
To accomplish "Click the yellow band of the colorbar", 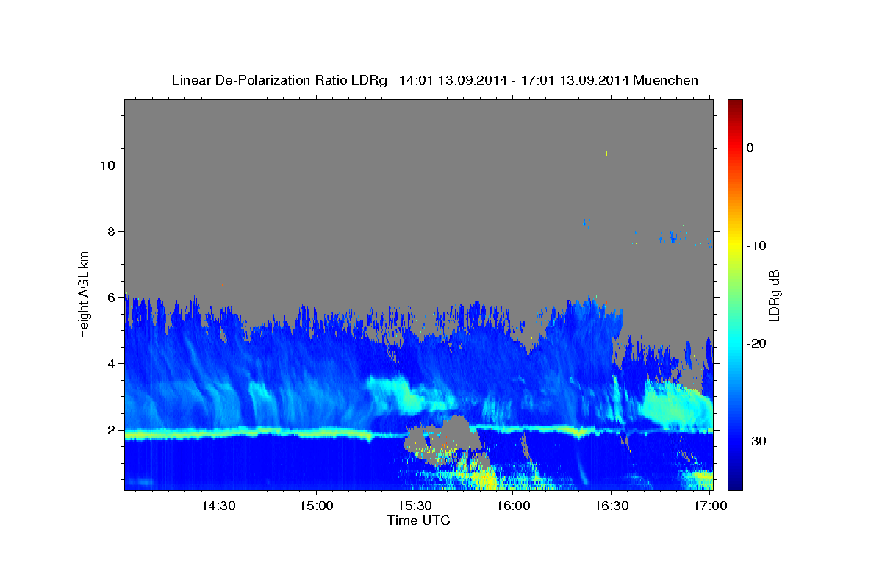I will coord(735,245).
